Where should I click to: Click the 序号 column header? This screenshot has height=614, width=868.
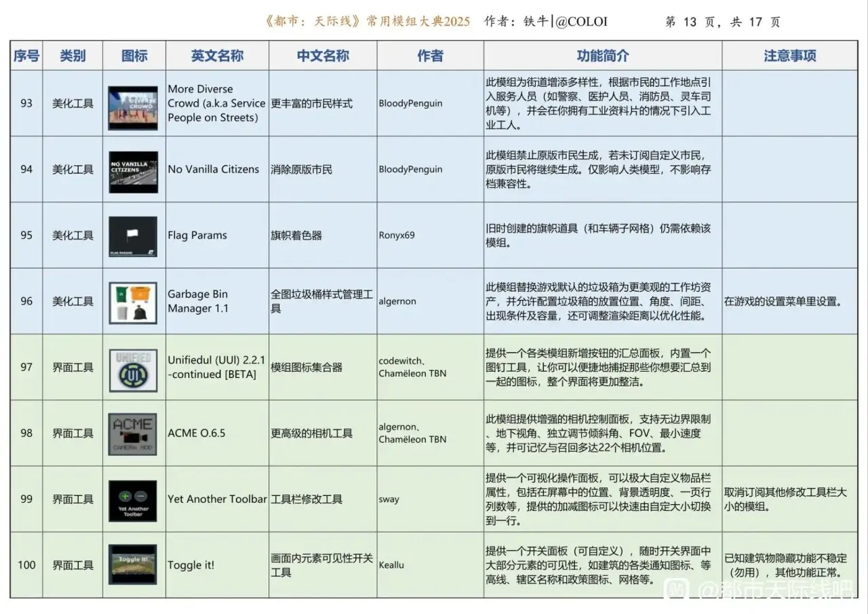point(26,56)
